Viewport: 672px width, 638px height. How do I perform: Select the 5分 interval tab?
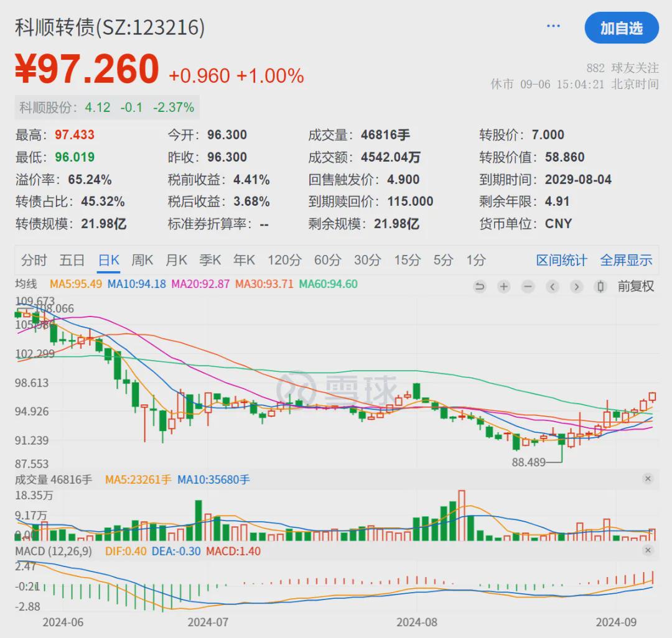tap(443, 260)
